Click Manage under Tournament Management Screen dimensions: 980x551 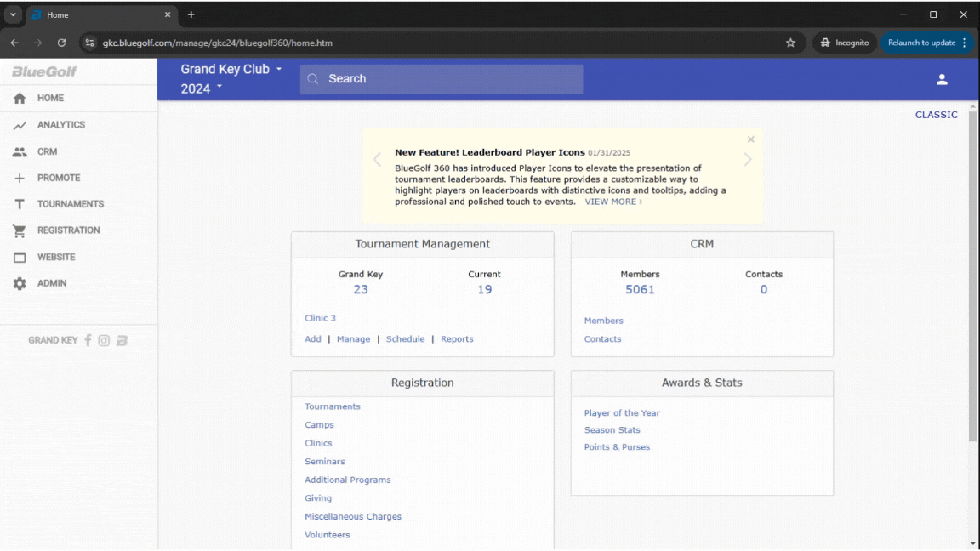click(x=353, y=339)
